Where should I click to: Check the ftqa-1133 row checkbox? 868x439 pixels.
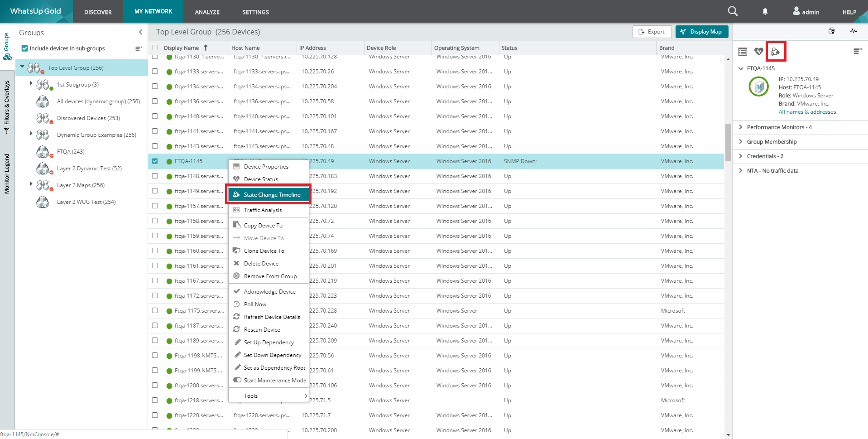click(x=155, y=72)
